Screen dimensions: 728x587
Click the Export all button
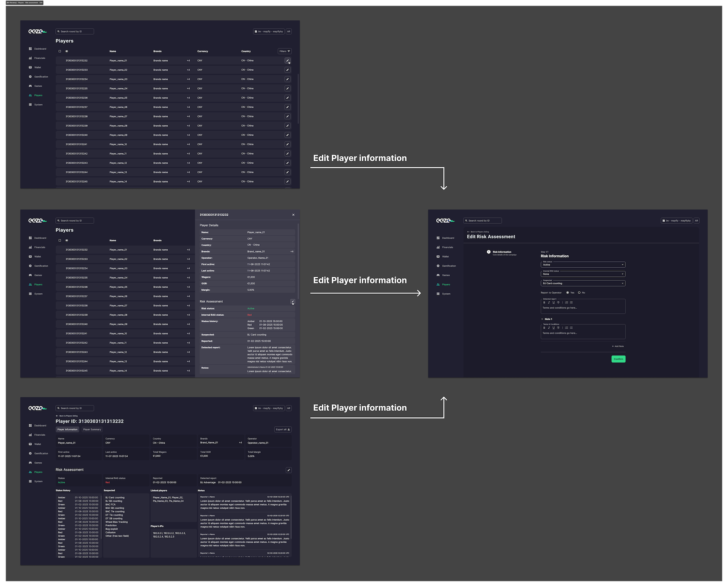pos(283,430)
